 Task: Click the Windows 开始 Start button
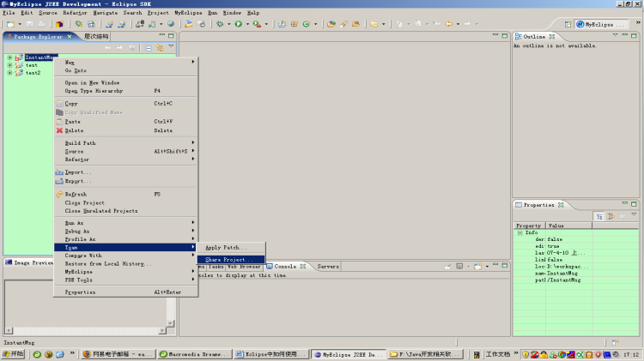13,354
